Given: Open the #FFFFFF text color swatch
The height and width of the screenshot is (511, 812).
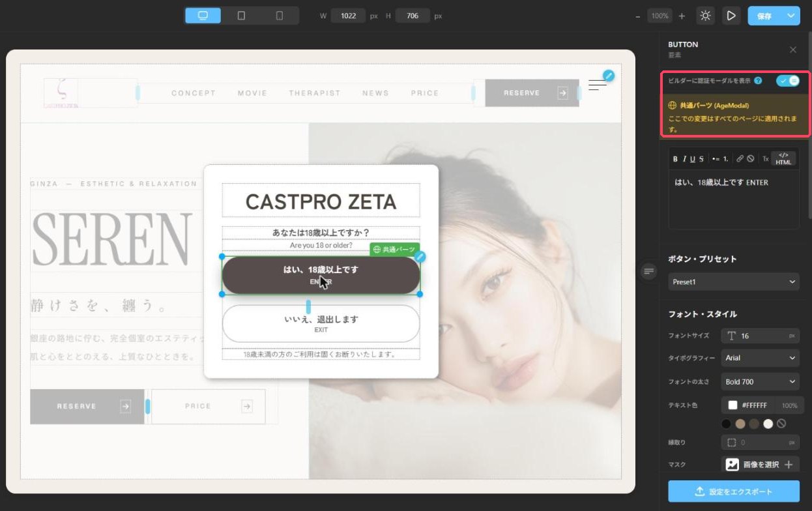Looking at the screenshot, I should coord(732,405).
